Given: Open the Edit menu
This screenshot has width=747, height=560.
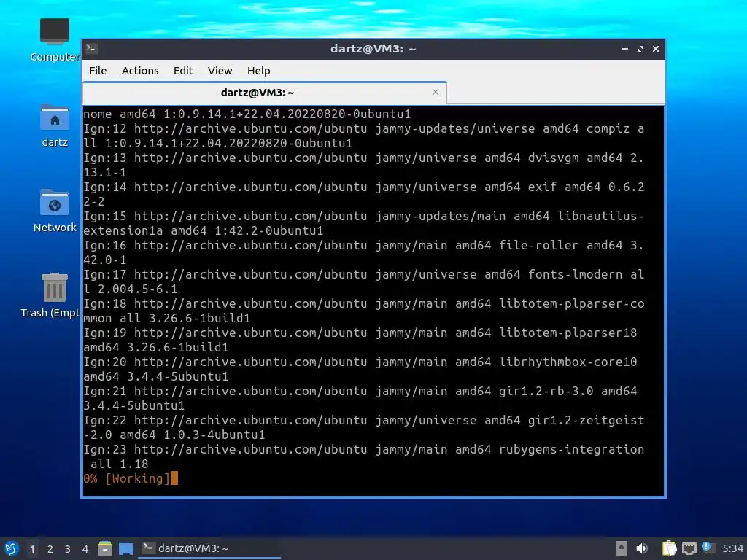Looking at the screenshot, I should [x=183, y=71].
